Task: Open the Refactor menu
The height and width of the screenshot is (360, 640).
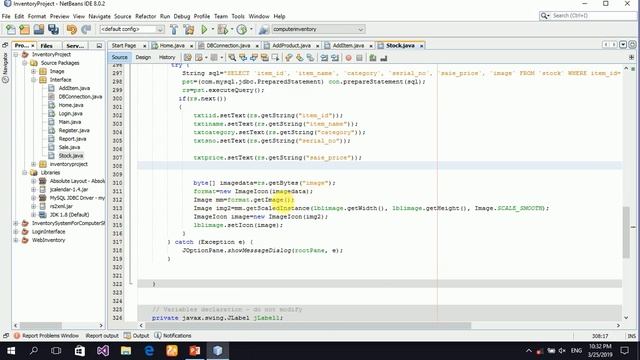Action: 146,16
